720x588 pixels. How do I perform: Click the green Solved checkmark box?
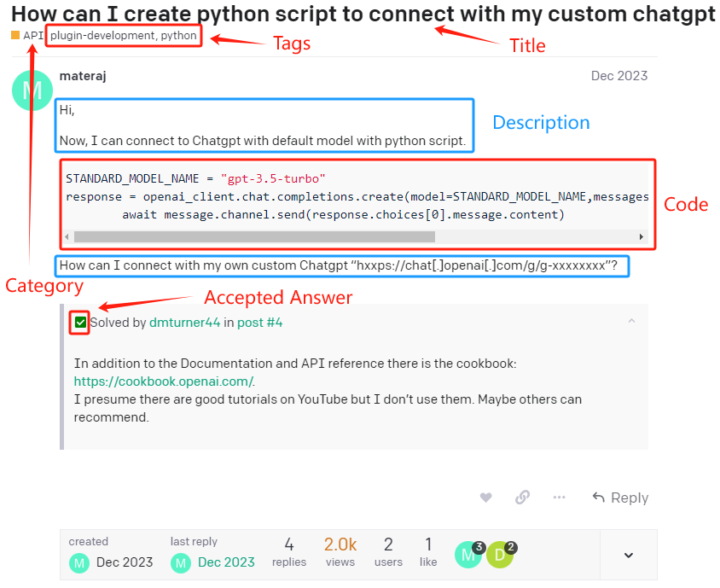80,323
